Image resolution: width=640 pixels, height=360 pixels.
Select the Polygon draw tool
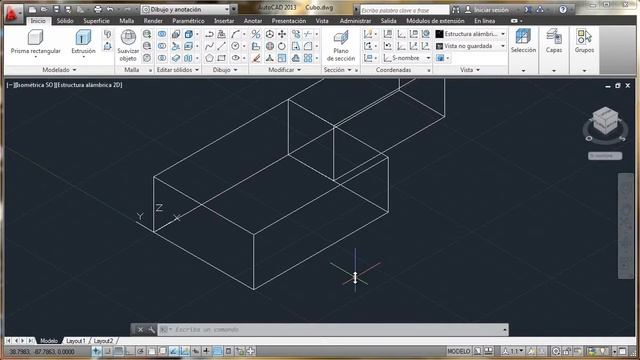pyautogui.click(x=209, y=58)
